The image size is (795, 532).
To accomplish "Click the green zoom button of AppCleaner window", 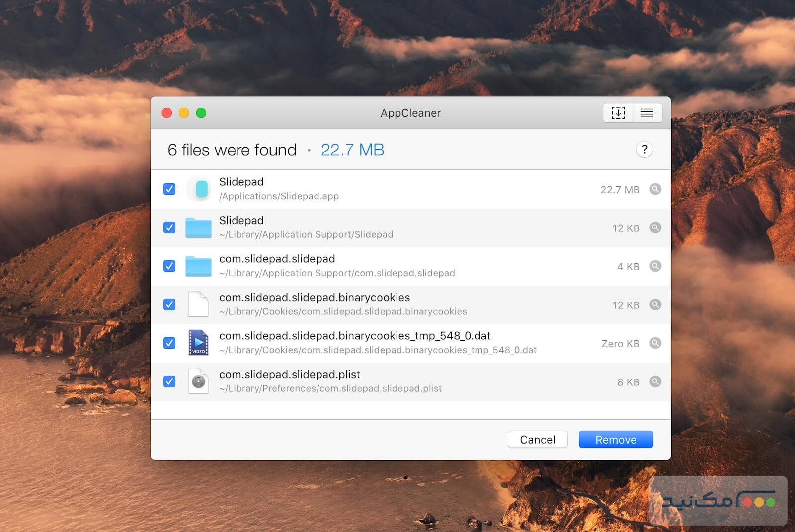I will (x=201, y=113).
